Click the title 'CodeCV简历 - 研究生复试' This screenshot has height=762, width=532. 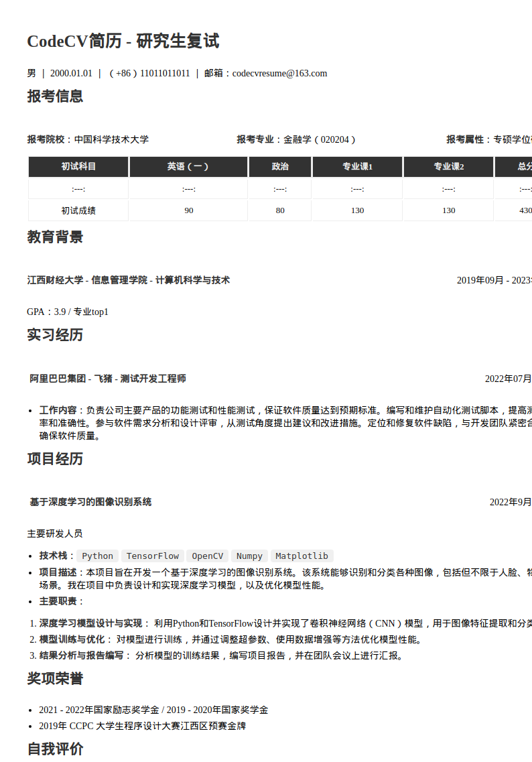(123, 42)
